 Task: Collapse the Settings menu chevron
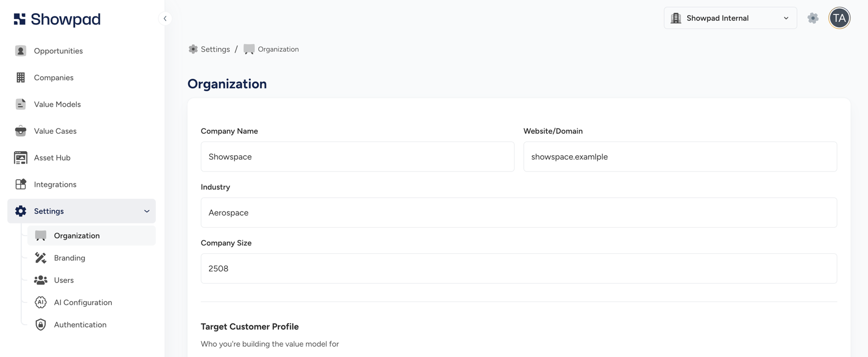coord(147,211)
